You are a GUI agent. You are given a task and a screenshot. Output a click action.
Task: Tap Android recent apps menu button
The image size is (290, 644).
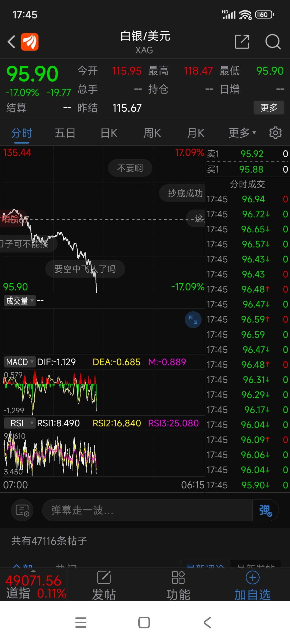tap(81, 623)
